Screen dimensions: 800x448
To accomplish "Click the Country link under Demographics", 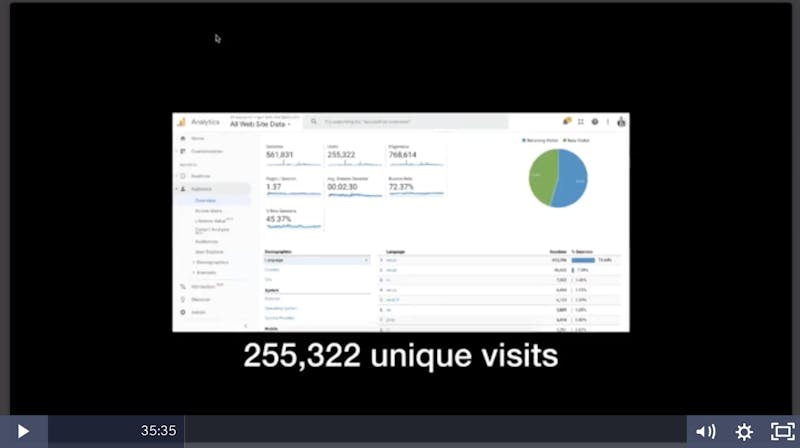I will pyautogui.click(x=272, y=269).
